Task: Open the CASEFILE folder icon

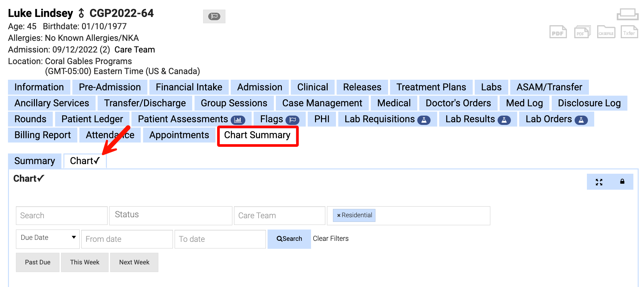Action: tap(606, 32)
